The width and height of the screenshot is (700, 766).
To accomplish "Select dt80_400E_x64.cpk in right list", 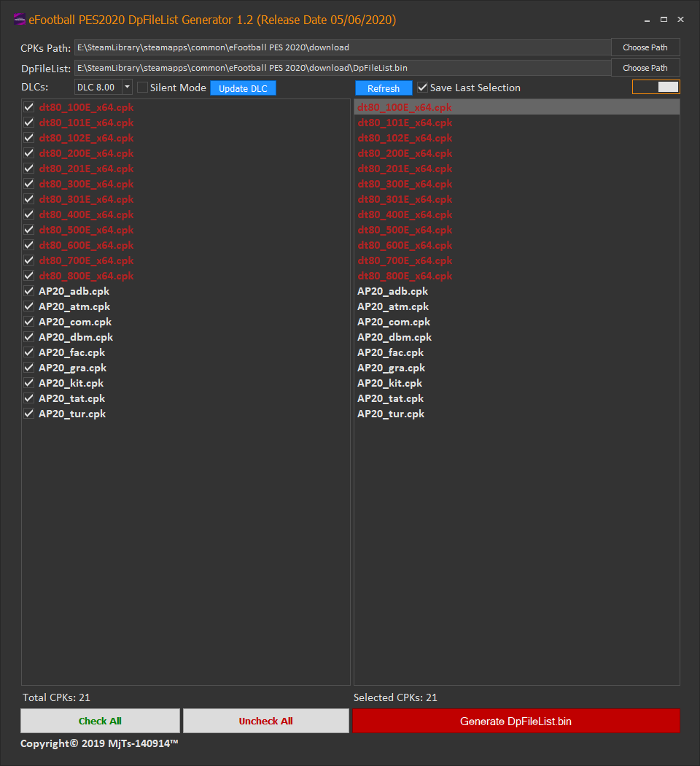I will click(517, 214).
